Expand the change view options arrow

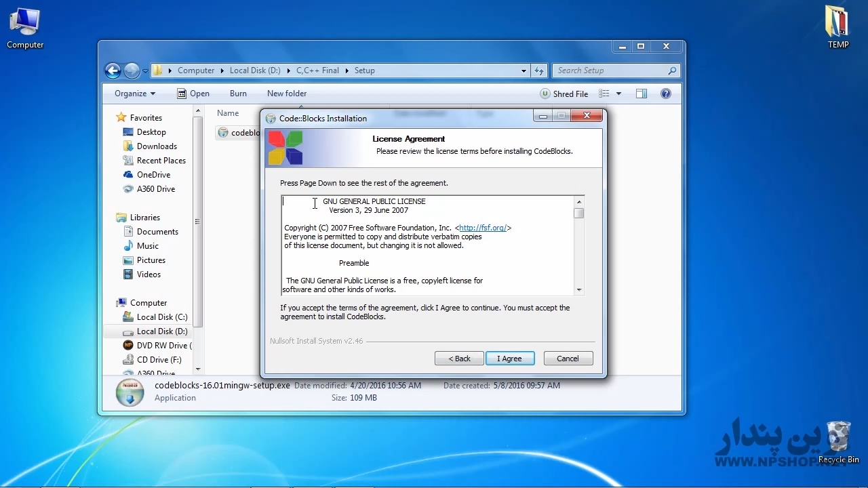click(x=618, y=94)
